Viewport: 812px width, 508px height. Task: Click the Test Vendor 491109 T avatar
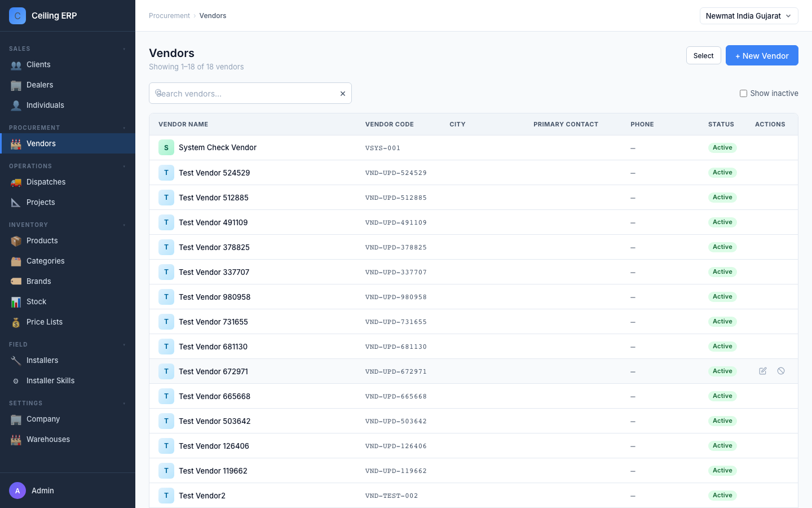(x=166, y=222)
